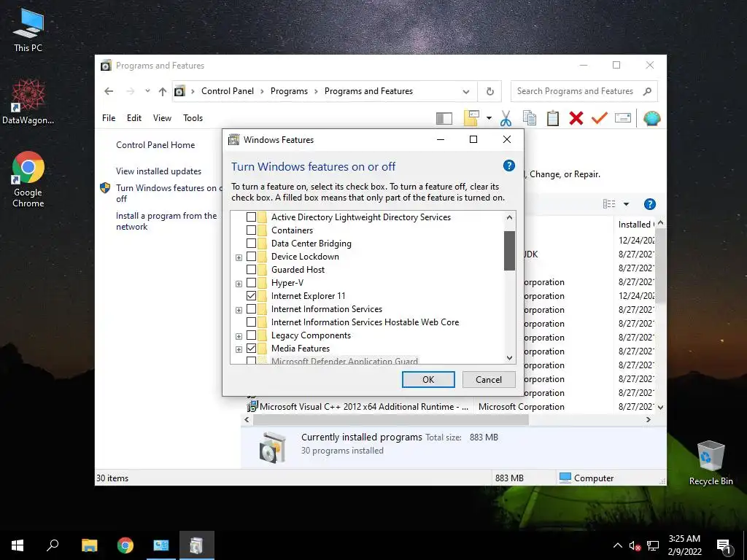Open the DataWagon desktop shortcut
This screenshot has height=560, width=747.
pos(28,102)
